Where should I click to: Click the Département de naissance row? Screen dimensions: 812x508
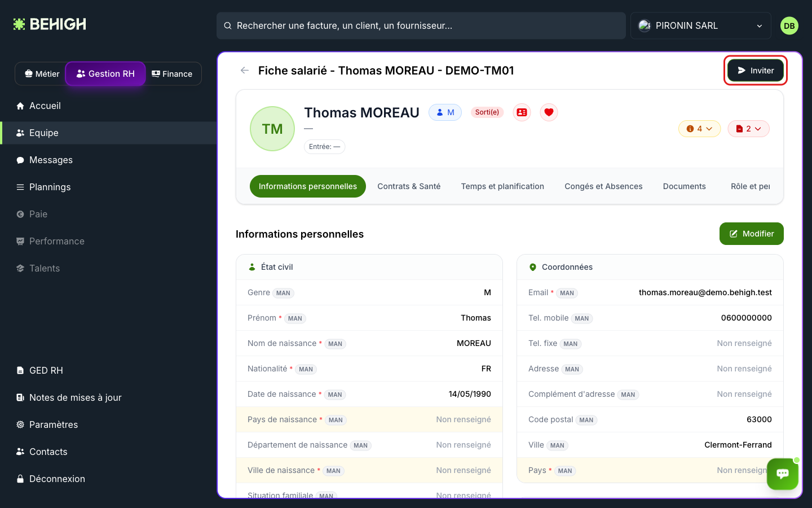369,445
